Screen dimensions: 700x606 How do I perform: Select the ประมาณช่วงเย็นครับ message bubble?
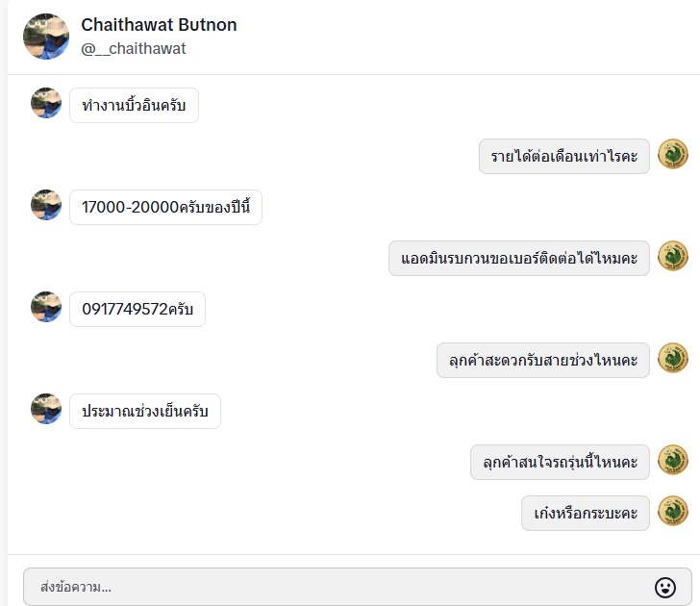coord(145,411)
